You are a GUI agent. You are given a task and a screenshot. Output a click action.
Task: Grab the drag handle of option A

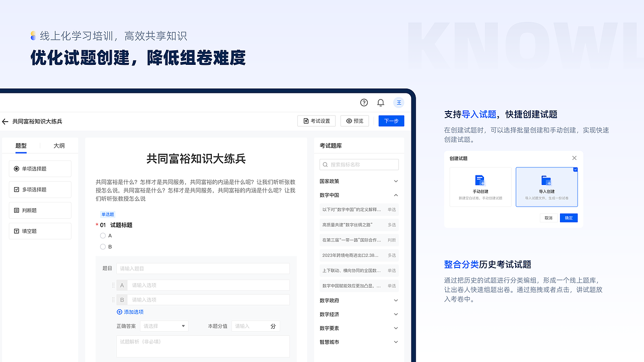tap(113, 285)
